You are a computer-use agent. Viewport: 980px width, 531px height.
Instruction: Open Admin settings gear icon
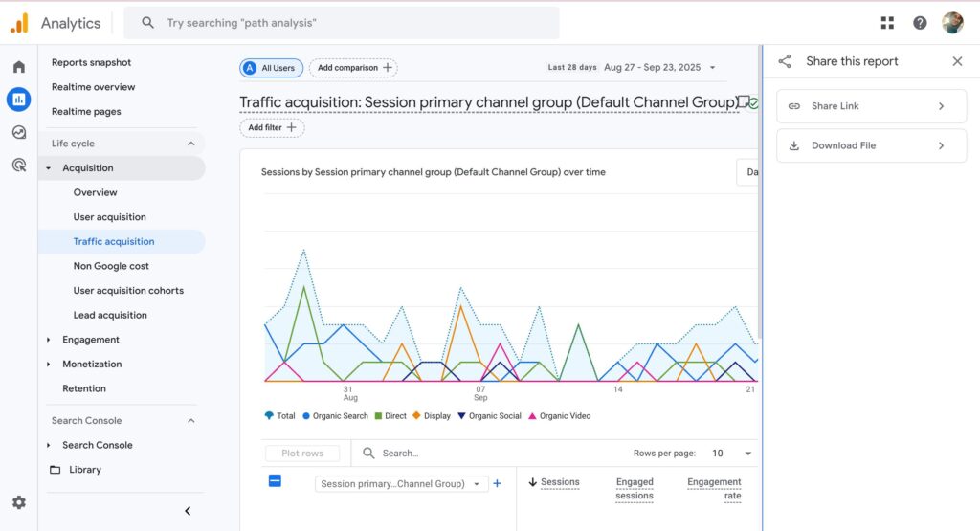pos(18,502)
